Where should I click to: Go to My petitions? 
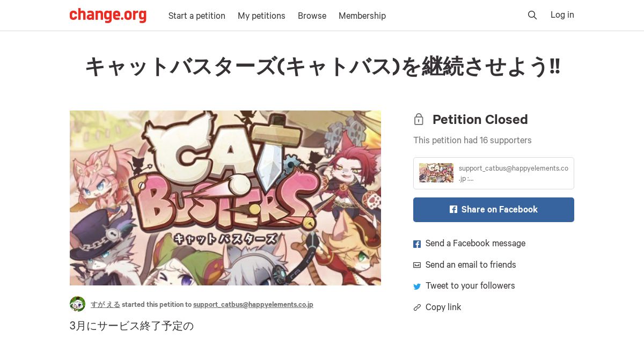tap(261, 16)
